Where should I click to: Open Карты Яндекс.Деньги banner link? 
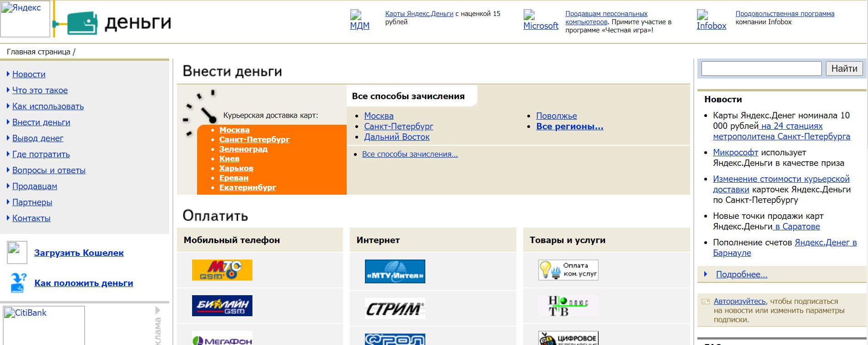419,14
